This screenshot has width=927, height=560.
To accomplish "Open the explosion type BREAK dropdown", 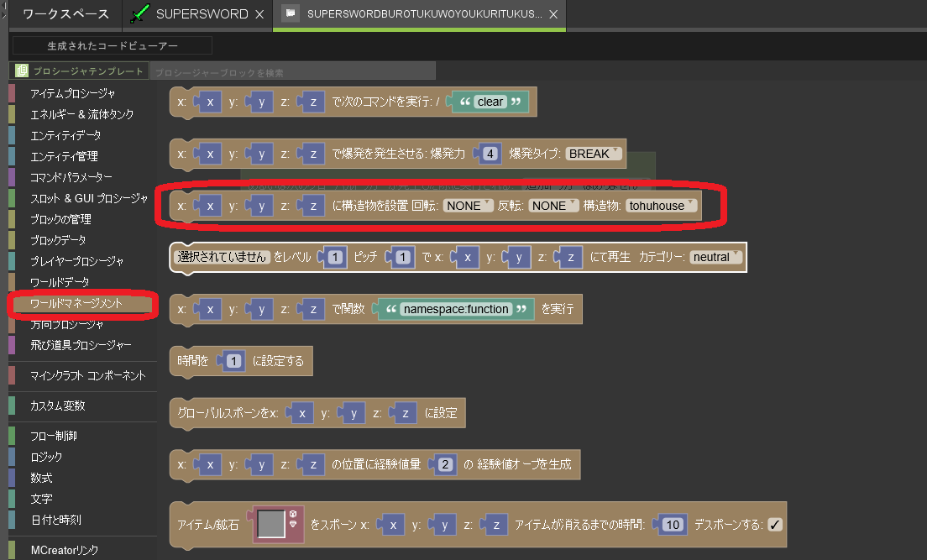I will pyautogui.click(x=593, y=154).
